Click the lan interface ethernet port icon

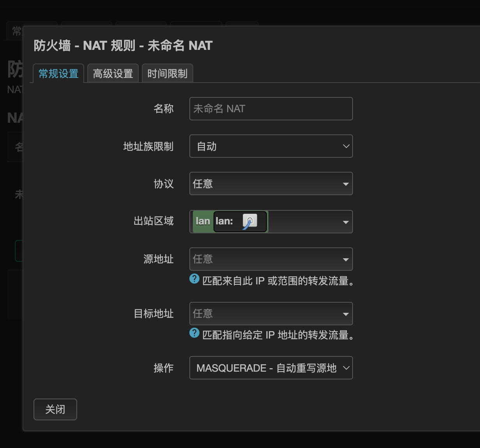click(249, 221)
